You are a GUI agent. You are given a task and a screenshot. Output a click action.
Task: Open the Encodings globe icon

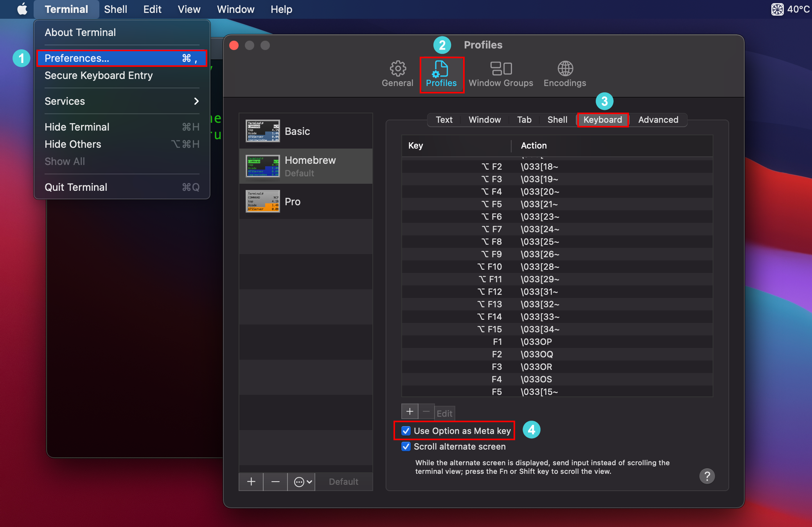565,73
